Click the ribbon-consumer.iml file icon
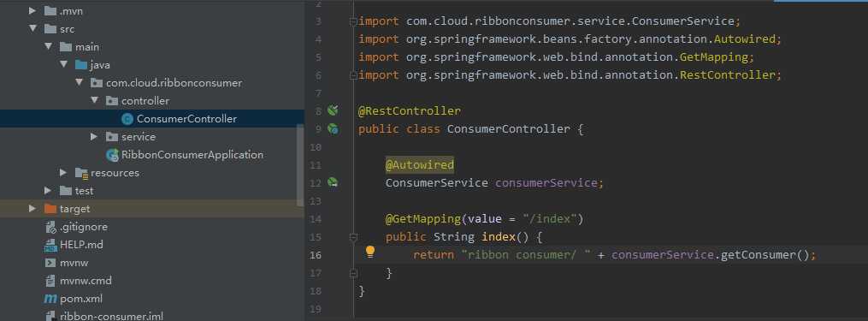Image resolution: width=868 pixels, height=321 pixels. click(51, 316)
